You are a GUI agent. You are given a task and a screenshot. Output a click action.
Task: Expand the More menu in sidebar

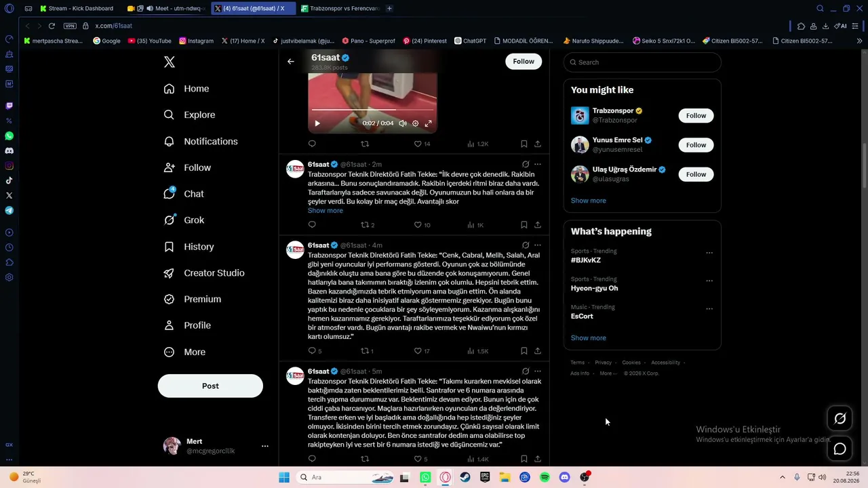pos(185,352)
